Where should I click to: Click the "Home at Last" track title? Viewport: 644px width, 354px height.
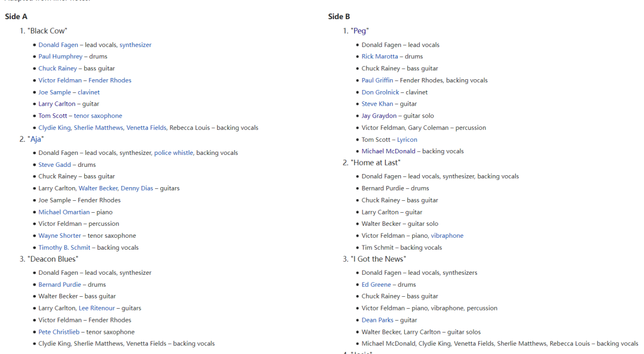coord(376,163)
